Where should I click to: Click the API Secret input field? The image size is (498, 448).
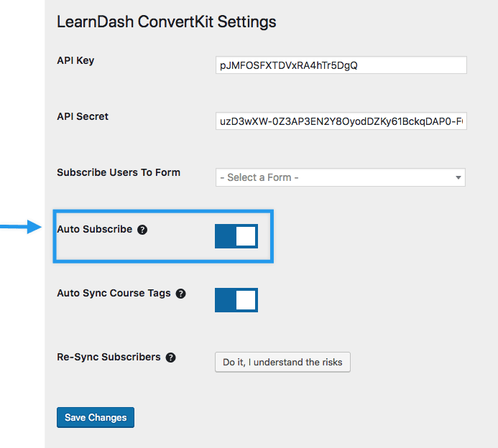(x=341, y=121)
